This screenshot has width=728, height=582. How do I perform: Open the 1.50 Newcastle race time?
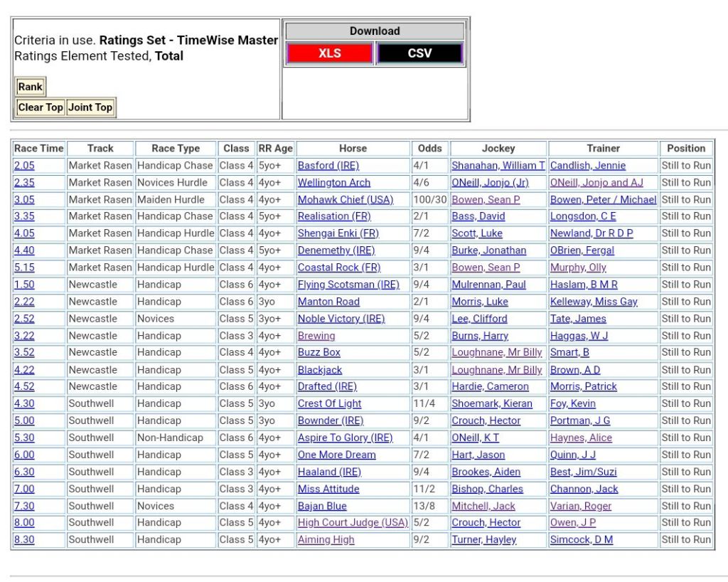[x=24, y=285]
